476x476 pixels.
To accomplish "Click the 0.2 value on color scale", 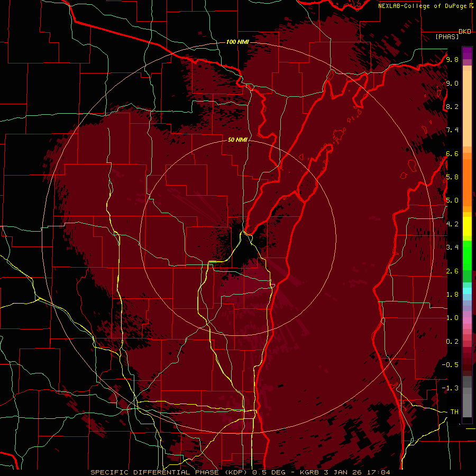I will 452,342.
